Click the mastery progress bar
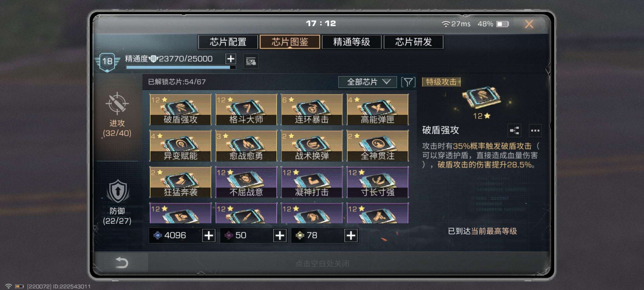The width and height of the screenshot is (644, 290). 181,67
